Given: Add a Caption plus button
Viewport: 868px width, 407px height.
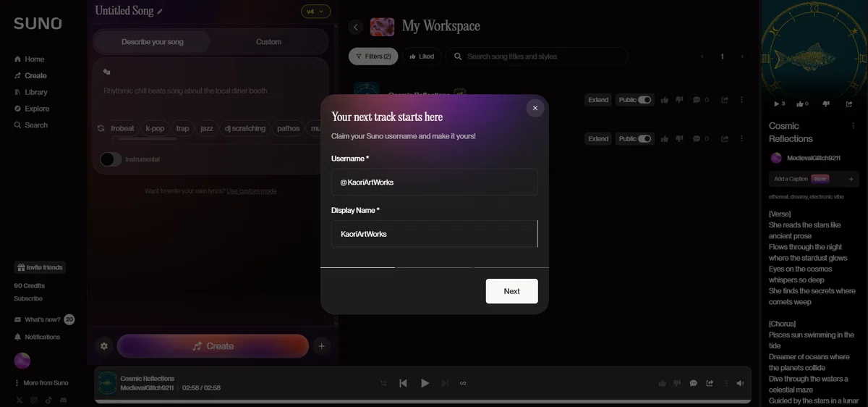Looking at the screenshot, I should [851, 179].
